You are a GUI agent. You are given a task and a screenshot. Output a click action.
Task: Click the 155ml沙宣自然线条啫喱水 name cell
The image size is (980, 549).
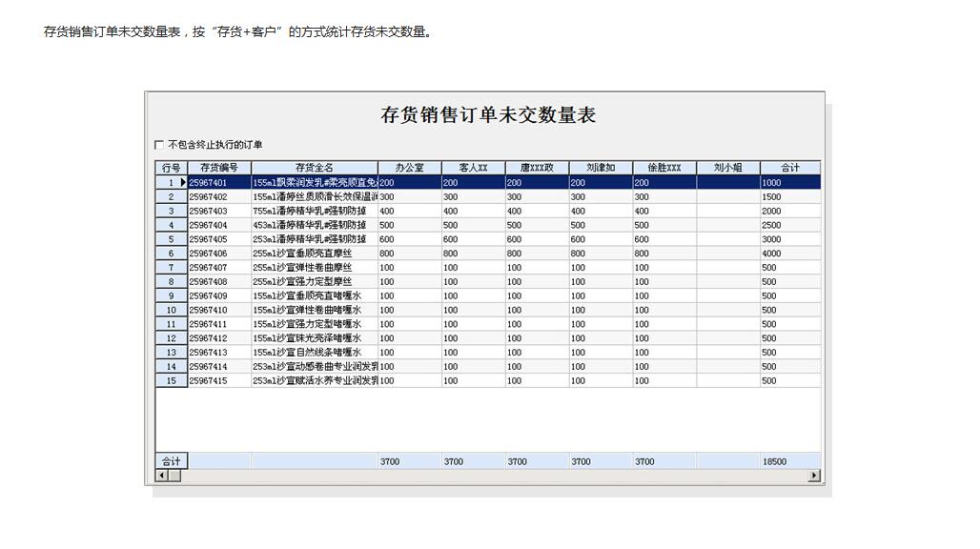coord(315,353)
